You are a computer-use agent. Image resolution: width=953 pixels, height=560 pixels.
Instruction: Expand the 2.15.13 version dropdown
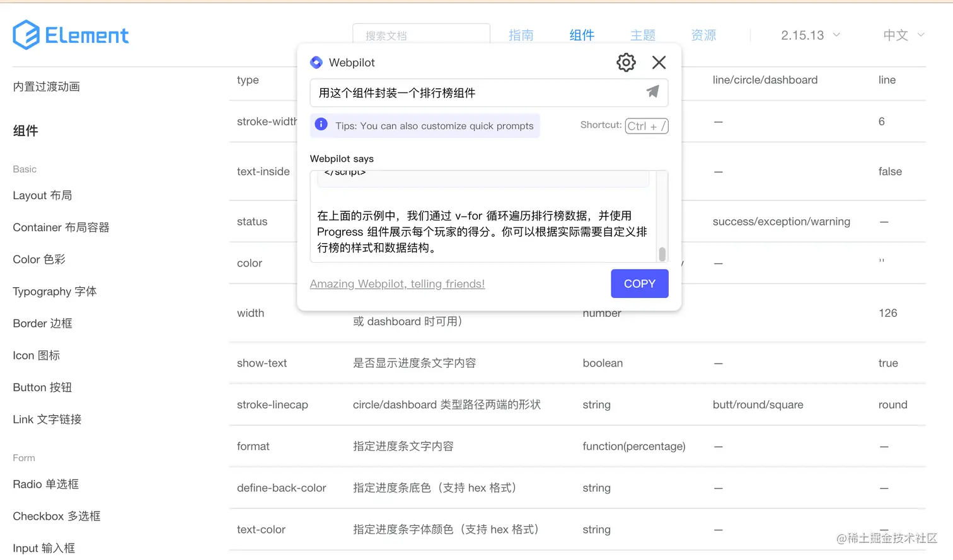point(810,35)
